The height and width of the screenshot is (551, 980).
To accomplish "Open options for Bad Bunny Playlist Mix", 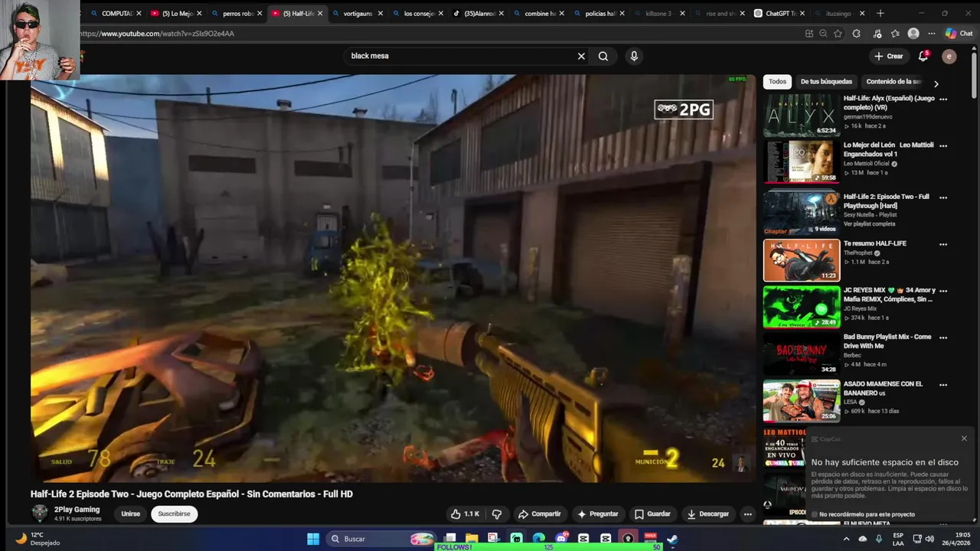I will pyautogui.click(x=943, y=337).
